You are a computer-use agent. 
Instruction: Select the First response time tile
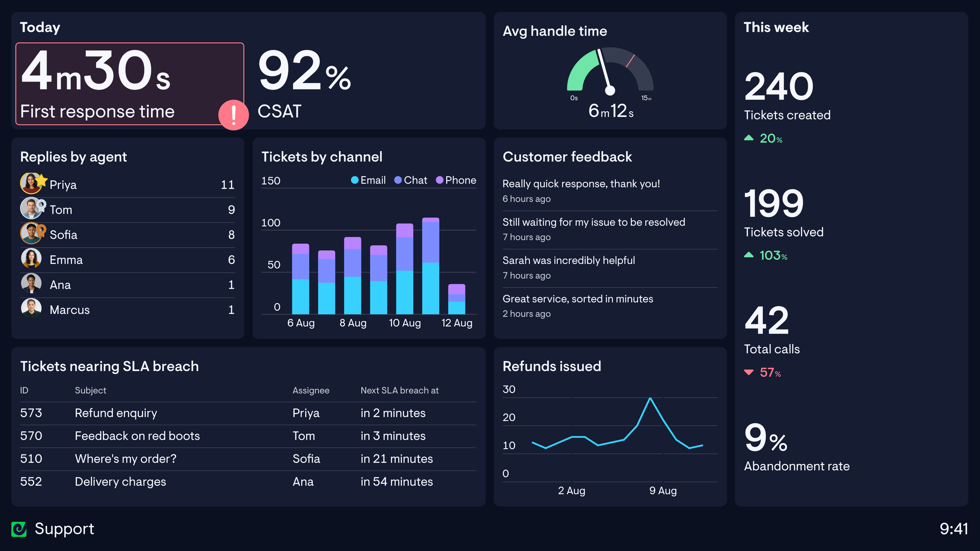tap(130, 84)
